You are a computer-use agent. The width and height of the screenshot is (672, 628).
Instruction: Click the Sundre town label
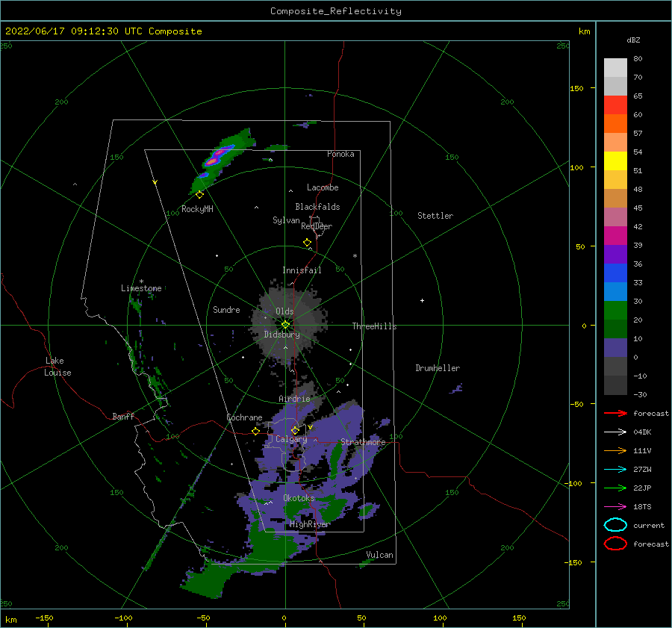[226, 309]
